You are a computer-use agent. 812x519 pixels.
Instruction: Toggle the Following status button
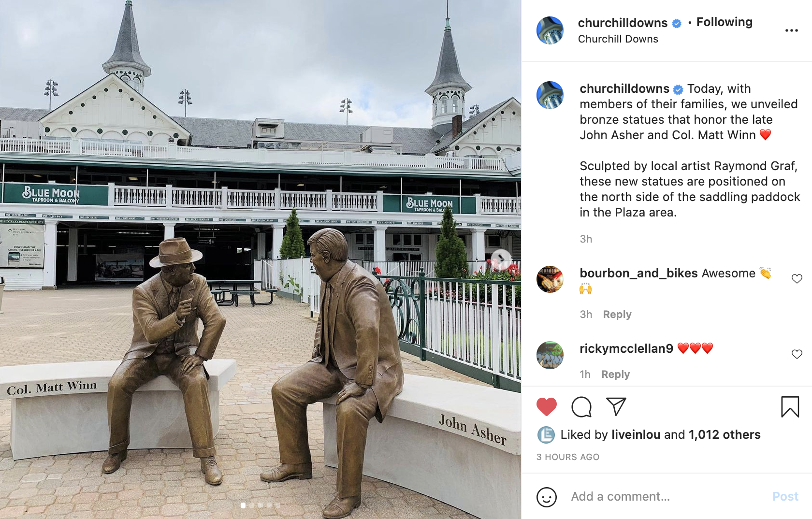[724, 22]
